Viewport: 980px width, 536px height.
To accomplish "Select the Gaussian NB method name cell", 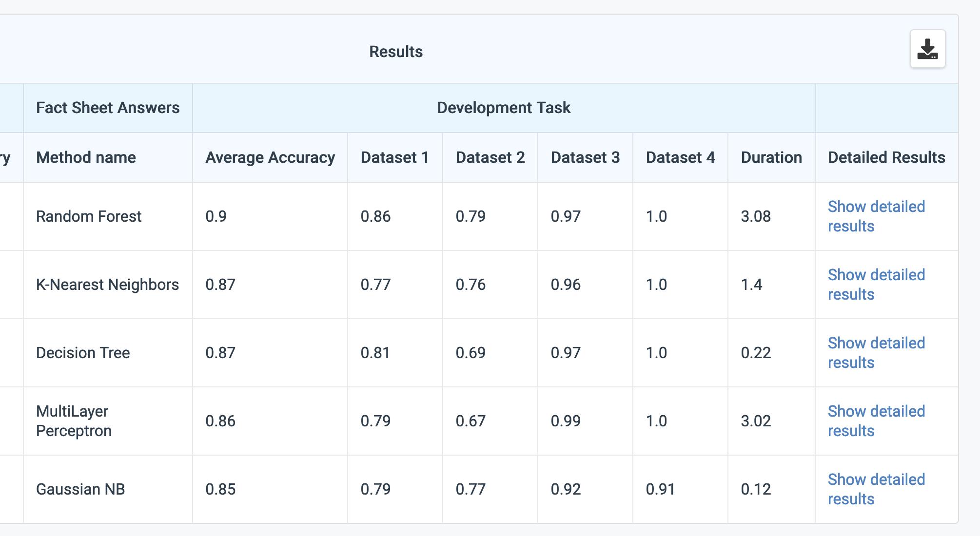I will tap(80, 489).
